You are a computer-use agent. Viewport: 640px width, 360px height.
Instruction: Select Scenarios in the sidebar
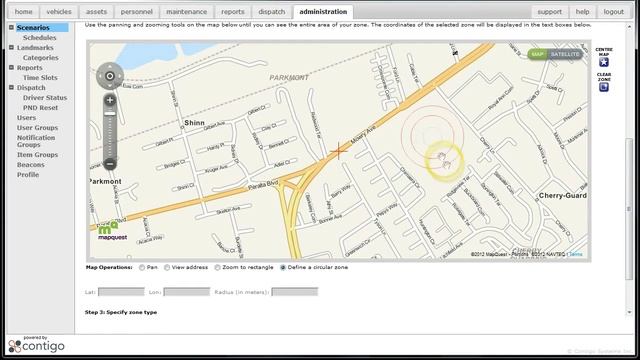click(x=33, y=28)
